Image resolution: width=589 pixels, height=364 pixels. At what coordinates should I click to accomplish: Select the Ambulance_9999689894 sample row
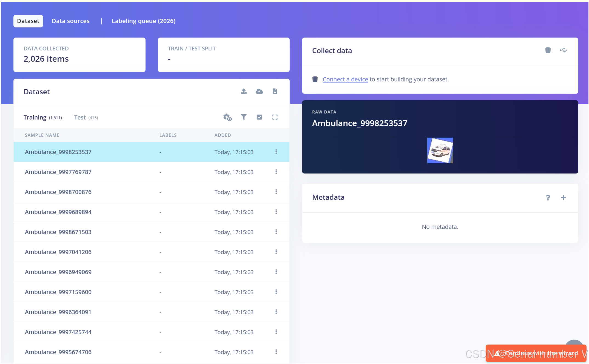pos(58,212)
